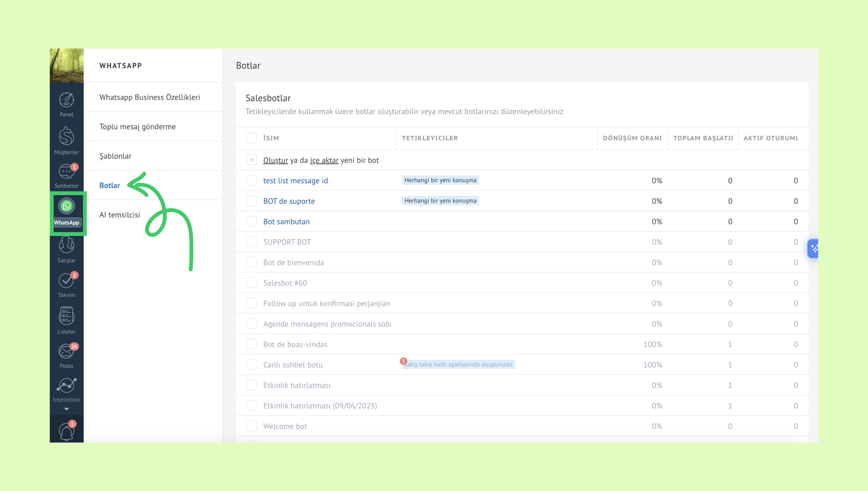Open Listeler icon in sidebar
This screenshot has width=868, height=491.
[x=66, y=316]
